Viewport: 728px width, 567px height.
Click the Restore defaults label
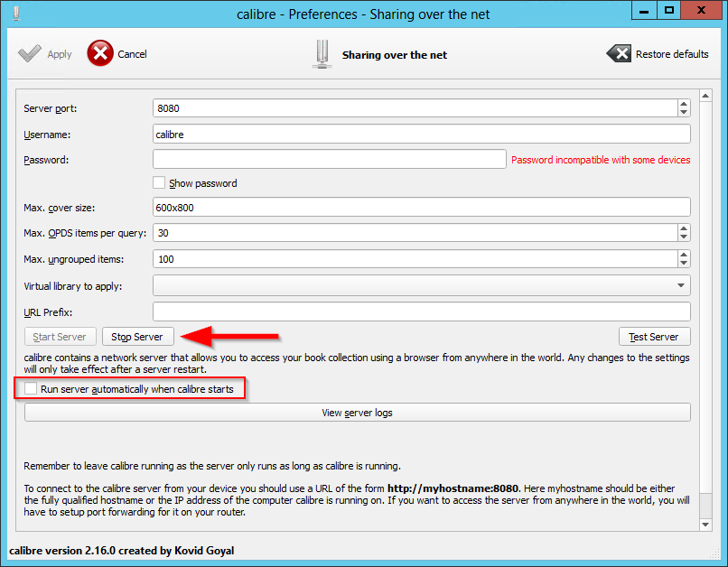point(672,54)
